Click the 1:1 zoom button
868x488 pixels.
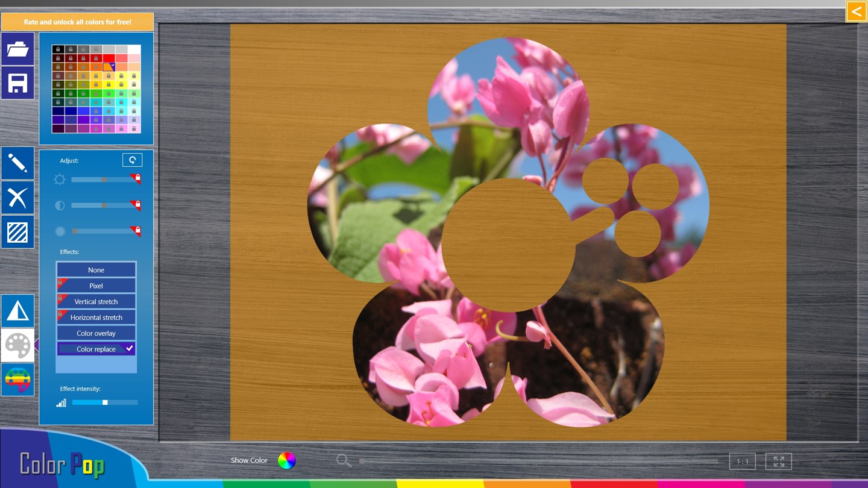742,461
